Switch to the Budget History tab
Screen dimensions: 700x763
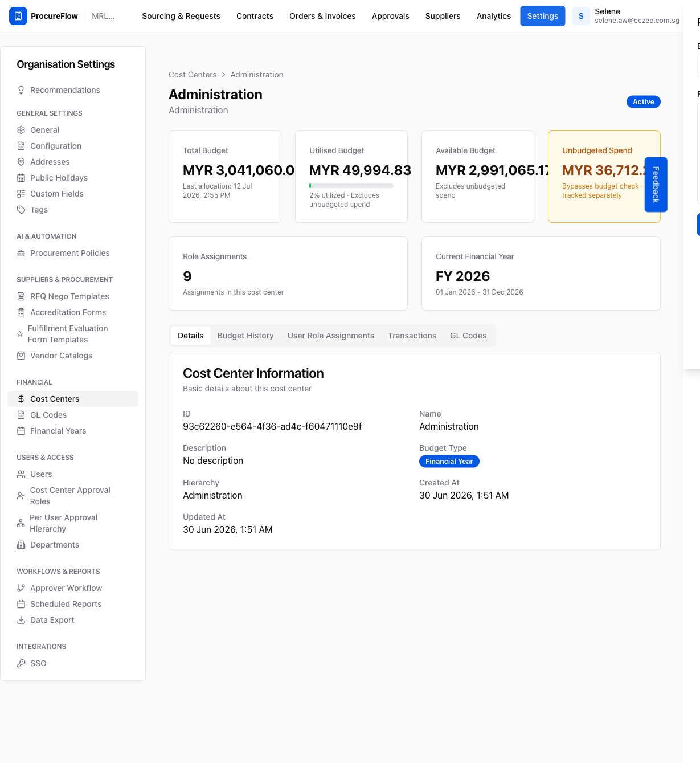pyautogui.click(x=245, y=336)
